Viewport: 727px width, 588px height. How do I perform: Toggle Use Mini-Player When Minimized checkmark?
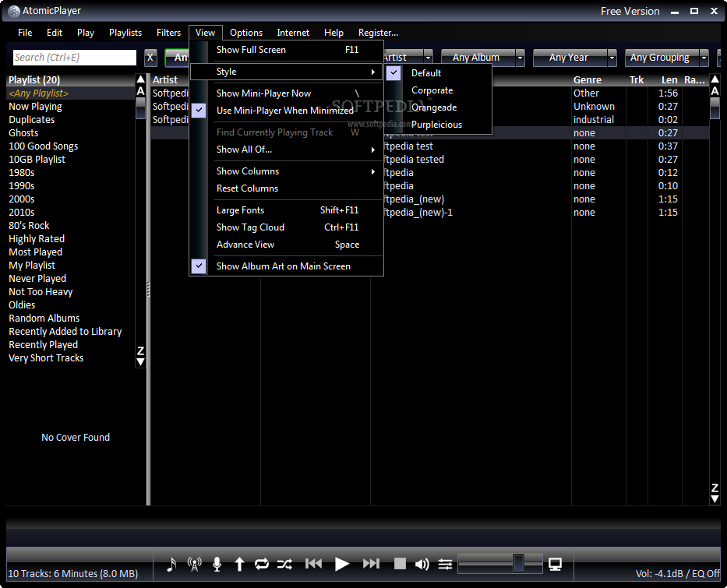click(x=199, y=111)
